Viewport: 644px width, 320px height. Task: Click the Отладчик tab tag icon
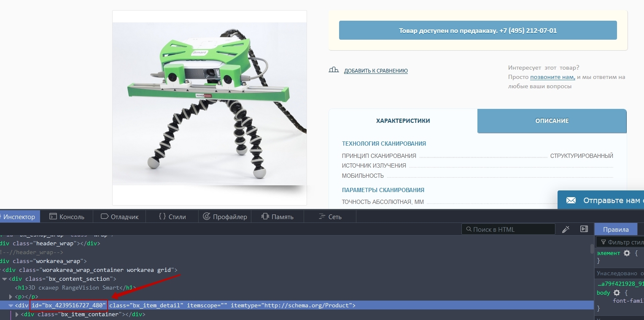click(x=105, y=217)
